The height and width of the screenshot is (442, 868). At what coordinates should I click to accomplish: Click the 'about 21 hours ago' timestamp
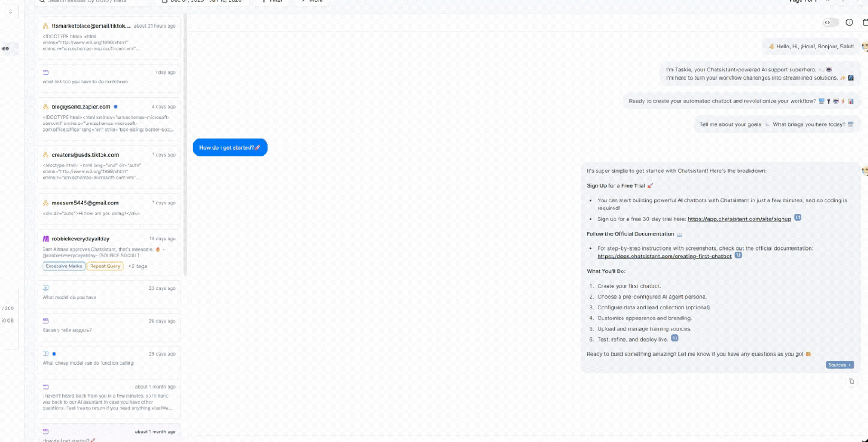(x=154, y=26)
